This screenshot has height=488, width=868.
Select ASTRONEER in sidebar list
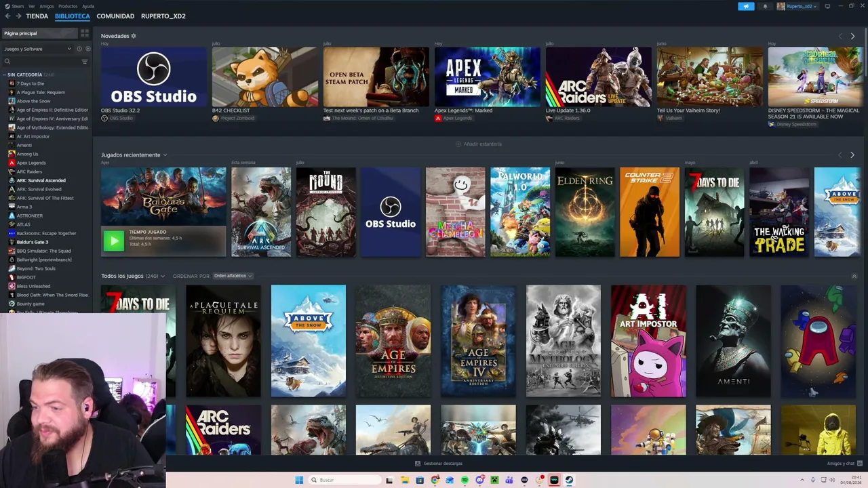point(30,216)
